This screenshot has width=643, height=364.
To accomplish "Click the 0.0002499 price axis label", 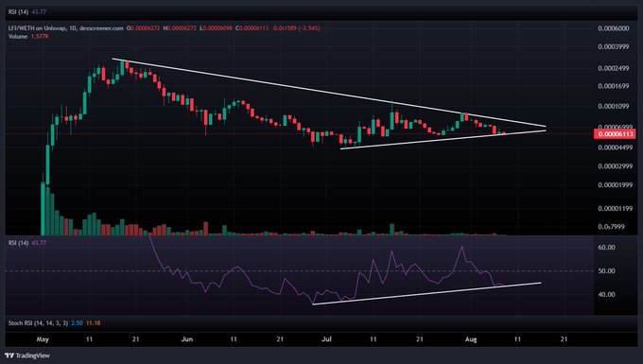I will tap(613, 68).
